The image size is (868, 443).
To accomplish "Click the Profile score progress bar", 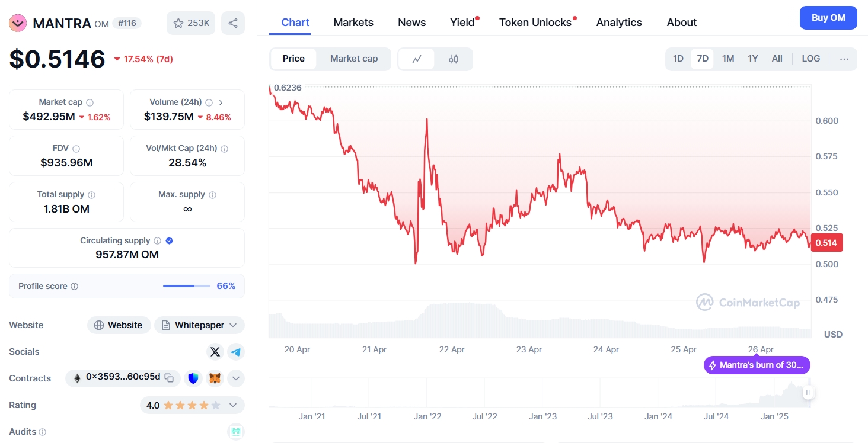I will click(x=187, y=286).
